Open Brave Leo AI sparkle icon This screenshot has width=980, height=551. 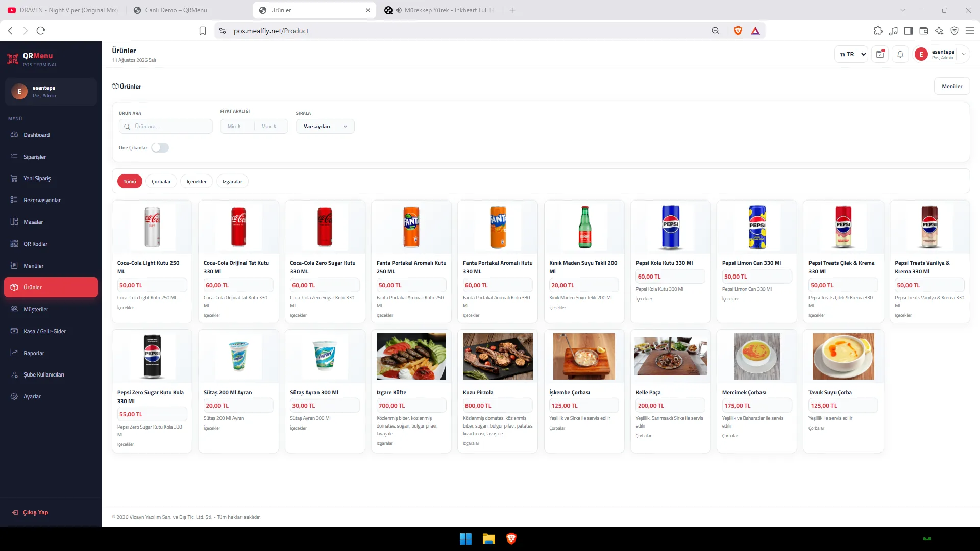tap(939, 31)
